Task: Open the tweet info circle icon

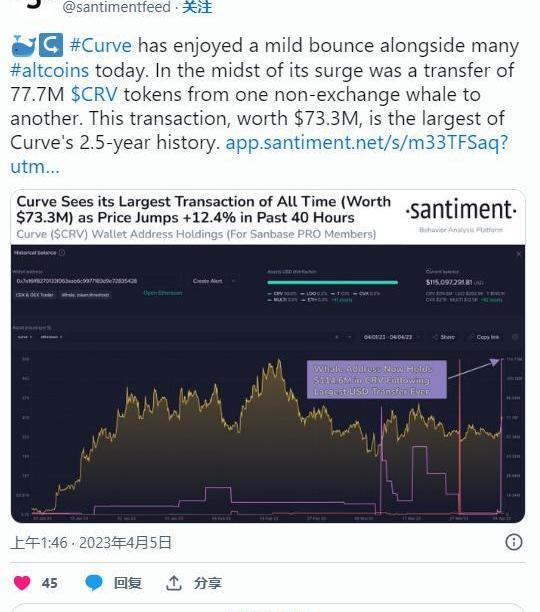Action: click(x=513, y=542)
